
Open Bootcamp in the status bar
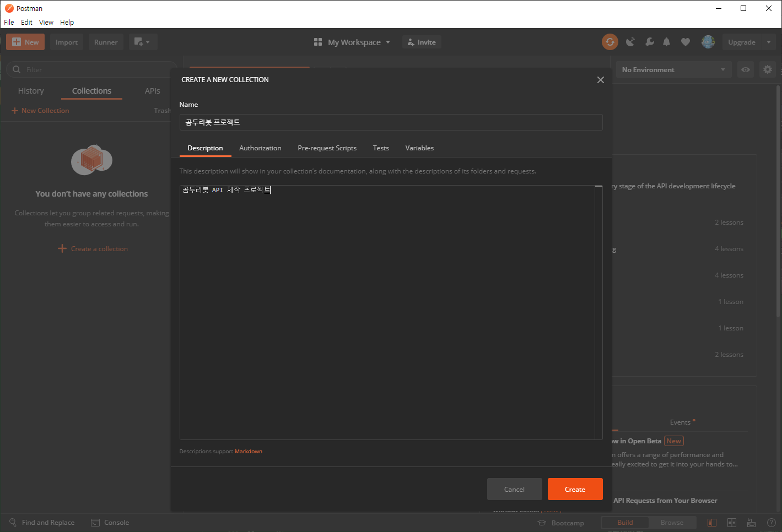(561, 523)
